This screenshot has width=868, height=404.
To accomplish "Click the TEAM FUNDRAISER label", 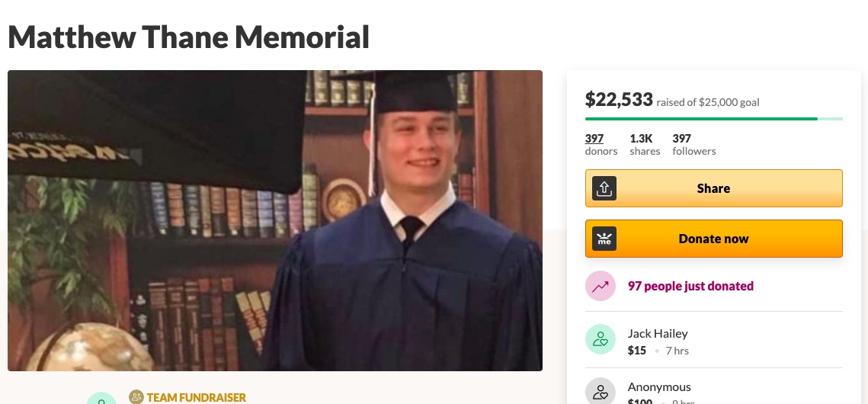I will click(x=197, y=397).
